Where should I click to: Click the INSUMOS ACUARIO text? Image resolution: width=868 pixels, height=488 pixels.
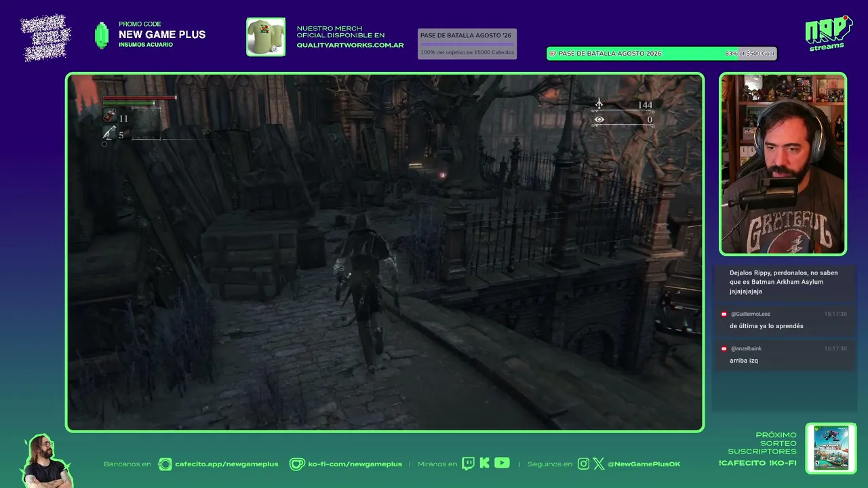[146, 45]
